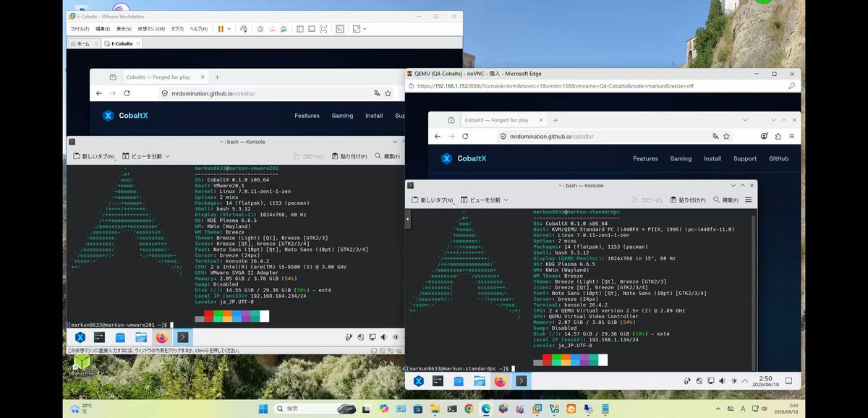Click Konsole task in VMware guest taskbar
The image size is (868, 418).
[x=184, y=337]
